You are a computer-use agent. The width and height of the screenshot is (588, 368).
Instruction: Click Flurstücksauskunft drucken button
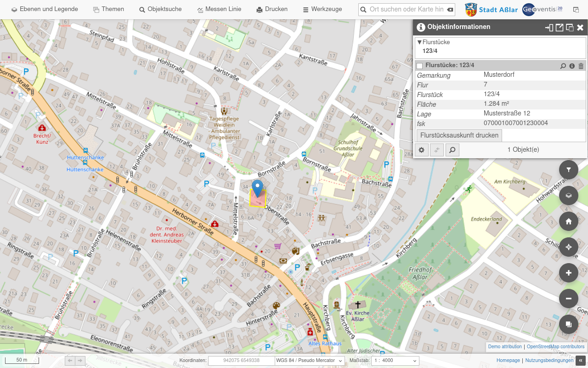point(459,135)
